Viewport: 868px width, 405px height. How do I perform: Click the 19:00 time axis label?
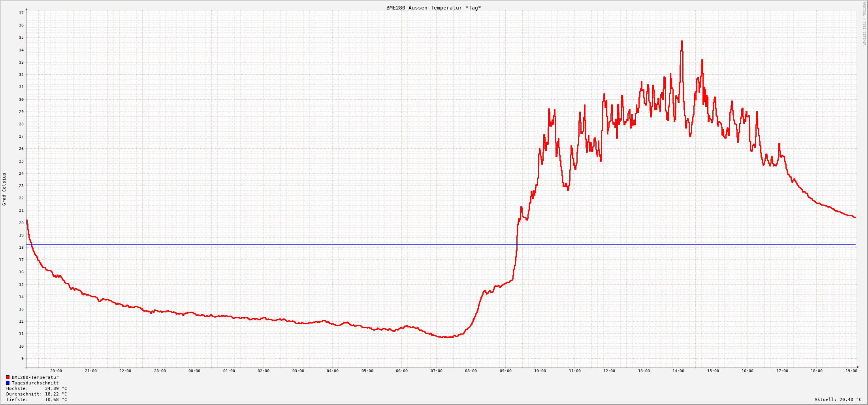click(x=851, y=371)
